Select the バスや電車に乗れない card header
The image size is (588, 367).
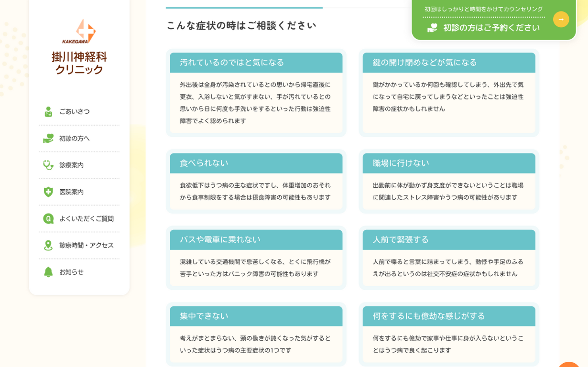tap(256, 240)
